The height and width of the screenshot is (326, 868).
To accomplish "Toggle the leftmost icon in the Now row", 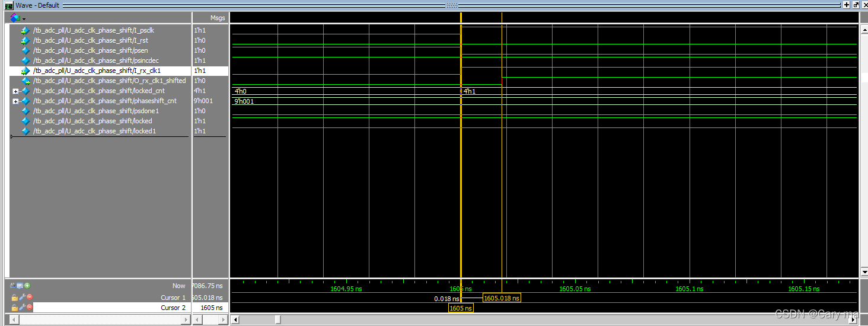I will point(14,286).
